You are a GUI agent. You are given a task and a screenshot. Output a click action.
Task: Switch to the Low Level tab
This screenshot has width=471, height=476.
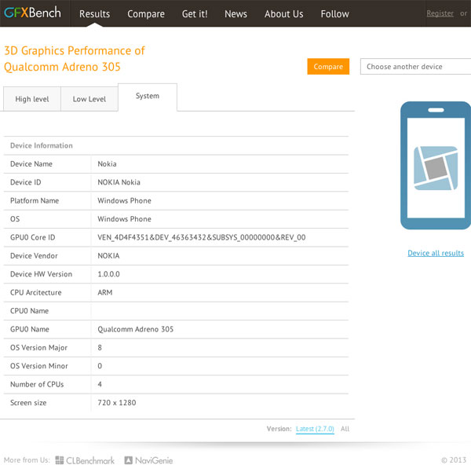[89, 99]
